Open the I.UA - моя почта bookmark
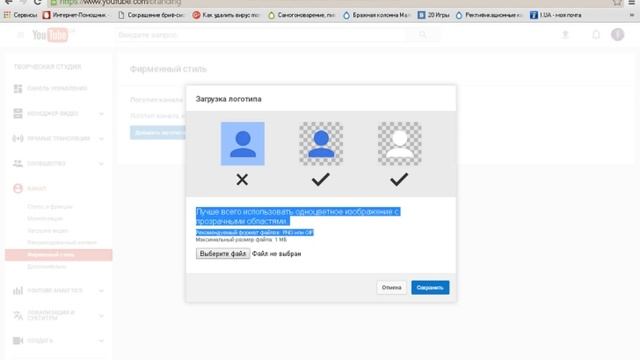Viewport: 640px width, 360px height. click(556, 15)
